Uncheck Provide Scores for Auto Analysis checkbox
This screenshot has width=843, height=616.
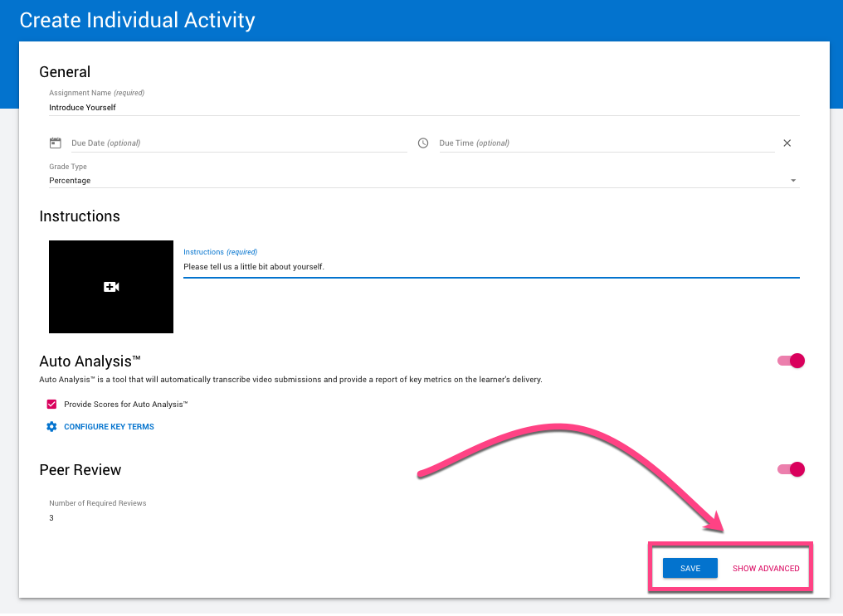52,405
